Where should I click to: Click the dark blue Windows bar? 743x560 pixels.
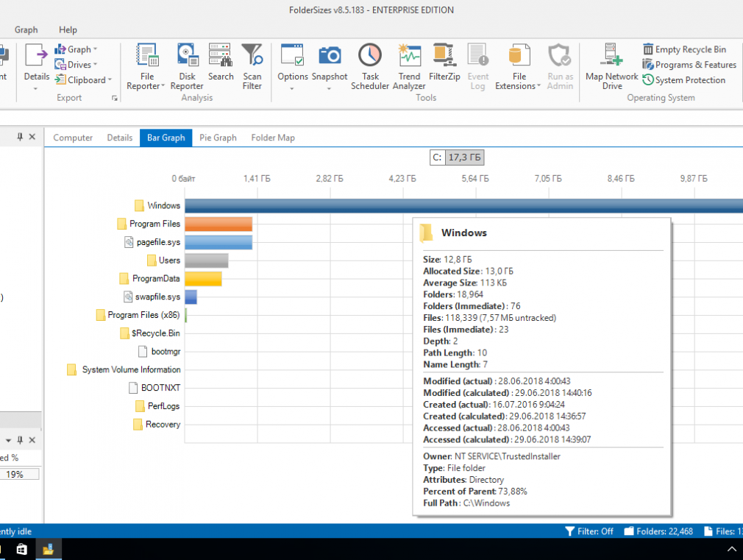click(x=464, y=206)
